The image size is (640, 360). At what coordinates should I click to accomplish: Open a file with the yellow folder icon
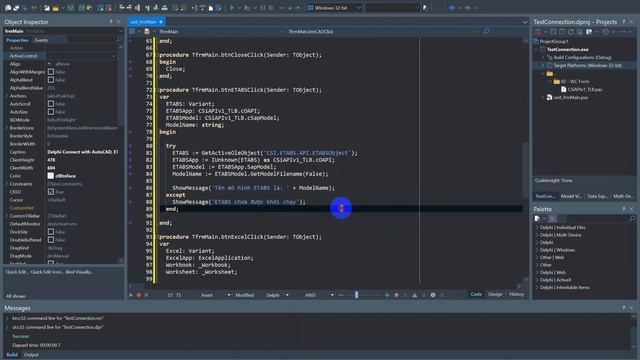coord(56,8)
